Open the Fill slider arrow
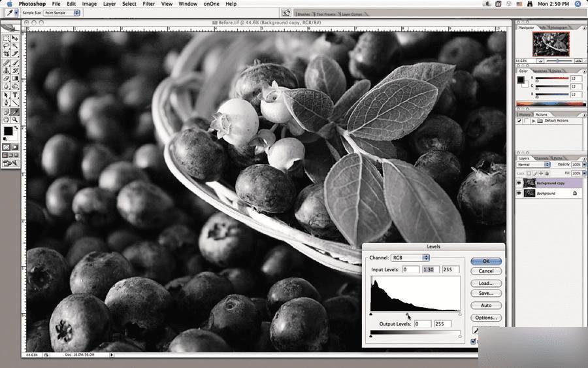Screen dimensions: 588x368 click(x=584, y=173)
